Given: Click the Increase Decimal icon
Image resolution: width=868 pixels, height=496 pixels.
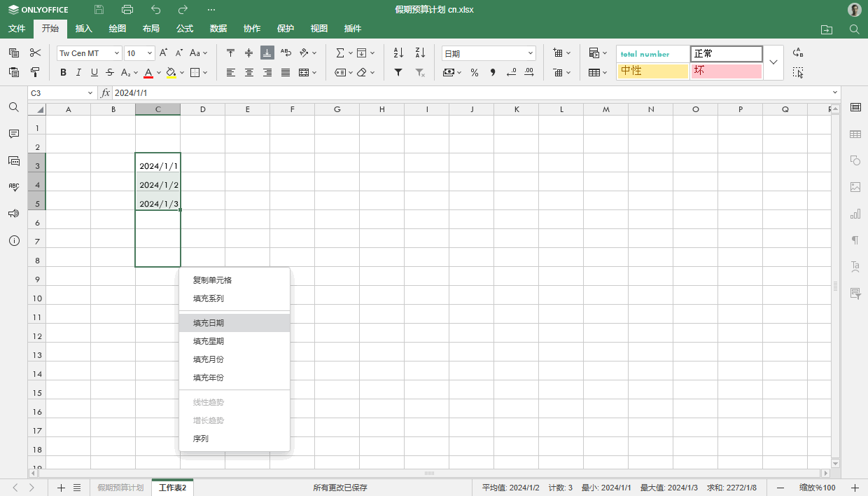Looking at the screenshot, I should pos(528,72).
